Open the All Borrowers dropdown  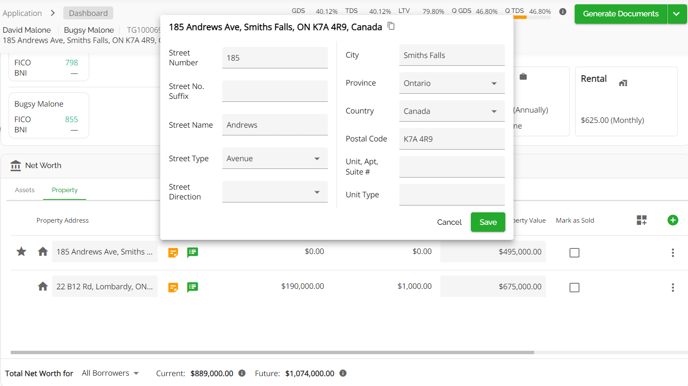[110, 373]
